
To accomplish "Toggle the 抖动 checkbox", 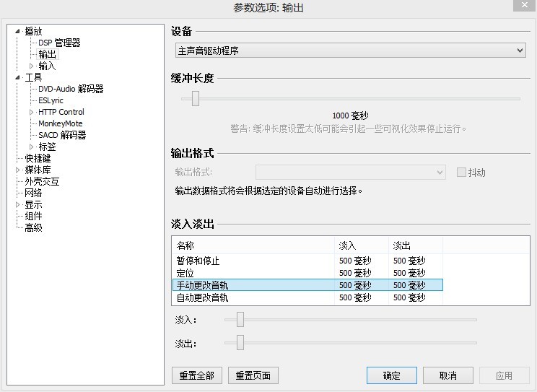I will pyautogui.click(x=461, y=172).
